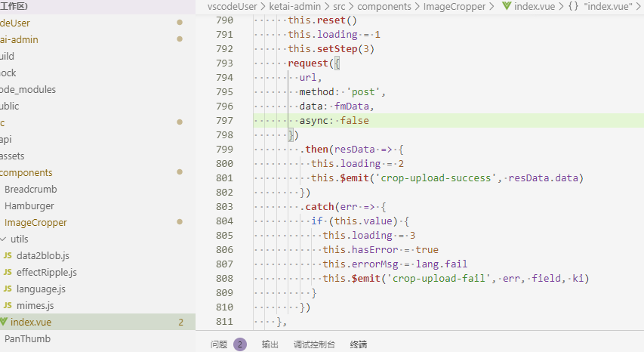
Task: Select the node_modules folder
Action: click(x=28, y=90)
